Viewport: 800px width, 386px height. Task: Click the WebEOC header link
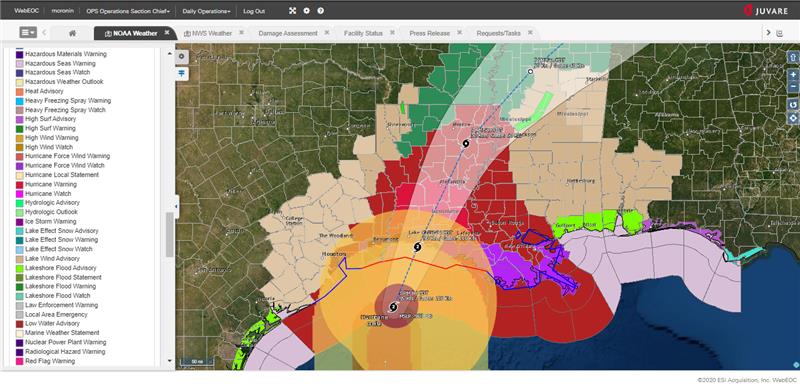(x=25, y=11)
